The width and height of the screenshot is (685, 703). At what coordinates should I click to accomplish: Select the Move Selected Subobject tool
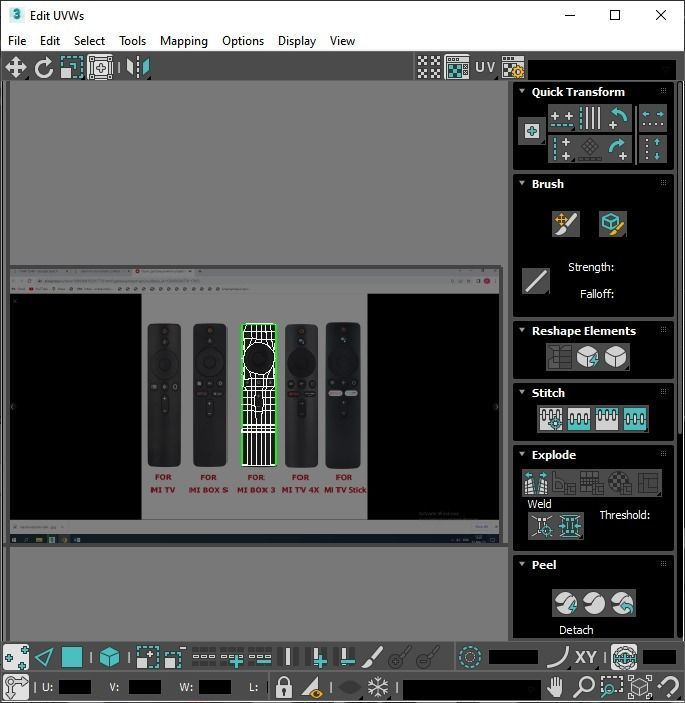click(16, 68)
